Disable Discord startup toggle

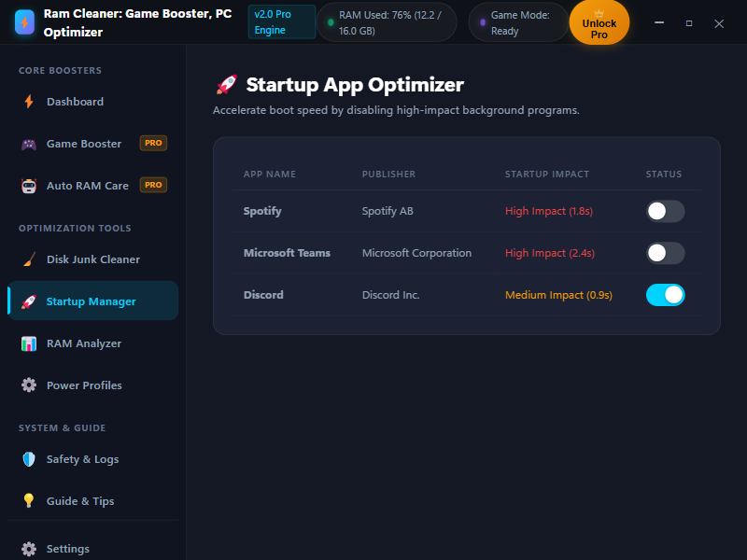coord(665,295)
